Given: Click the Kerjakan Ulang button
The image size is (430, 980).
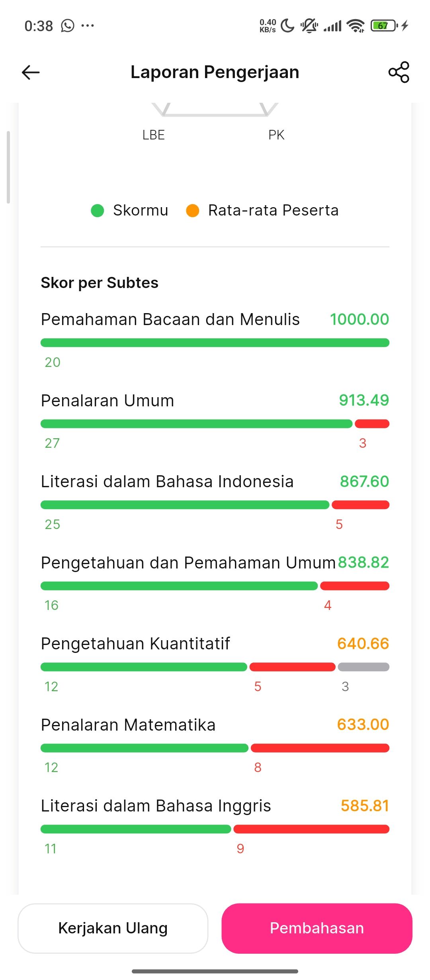Looking at the screenshot, I should (x=113, y=928).
